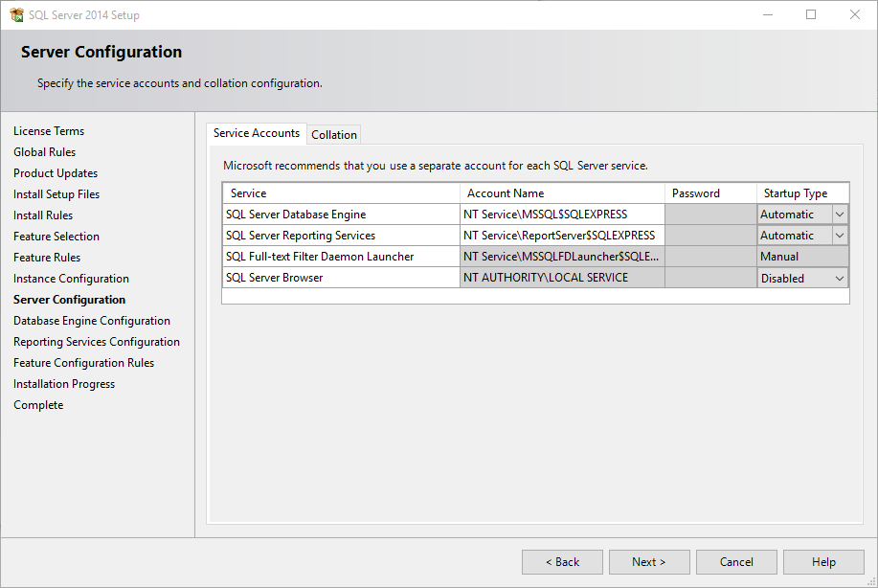Viewport: 878px width, 588px height.
Task: Click the NT Service\MSSQLFDLauncher account cell
Action: click(x=562, y=257)
